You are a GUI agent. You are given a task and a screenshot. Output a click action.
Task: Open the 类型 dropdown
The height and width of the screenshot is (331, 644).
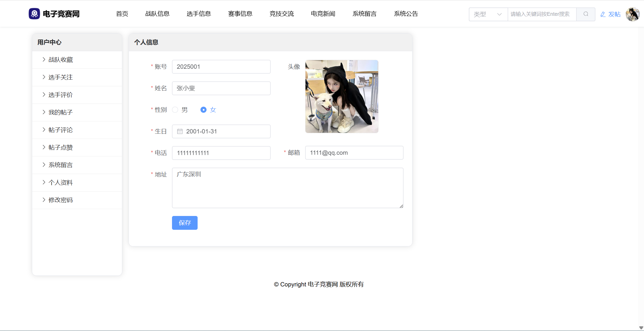click(488, 14)
